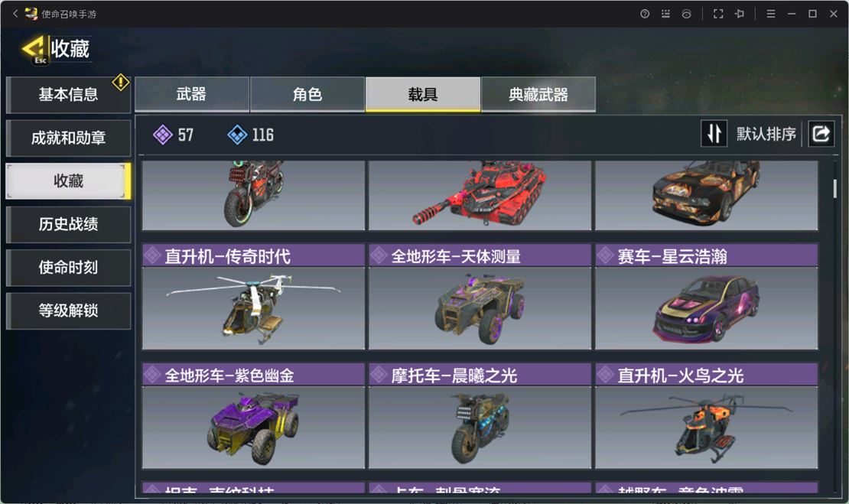Viewport: 849px width, 504px height.
Task: Open the emulator help question-mark icon
Action: click(644, 14)
